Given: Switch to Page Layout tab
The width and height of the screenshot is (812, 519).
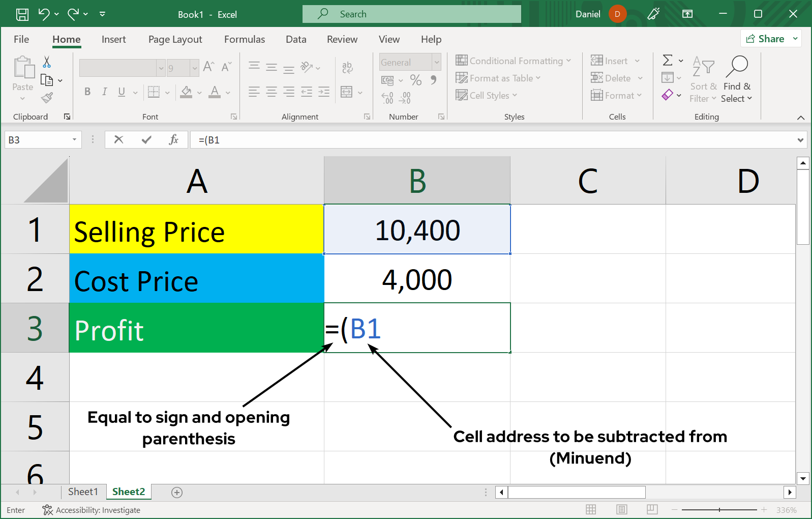Looking at the screenshot, I should pyautogui.click(x=175, y=39).
